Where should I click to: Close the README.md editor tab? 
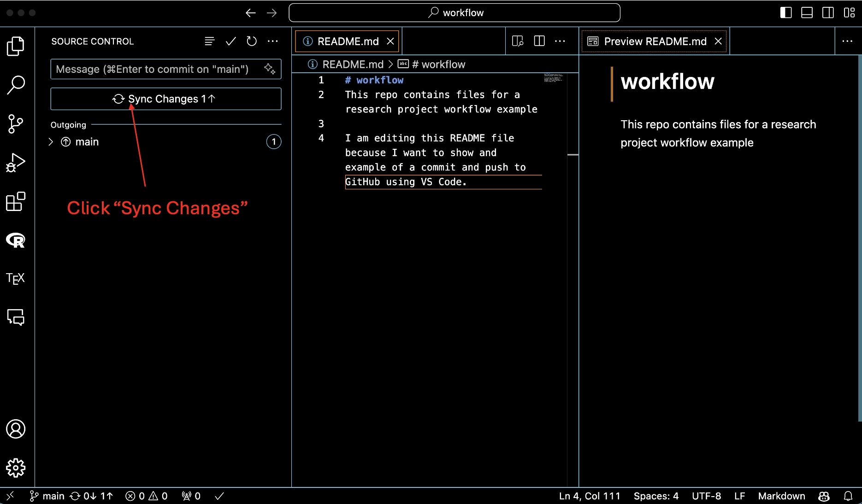(x=390, y=41)
